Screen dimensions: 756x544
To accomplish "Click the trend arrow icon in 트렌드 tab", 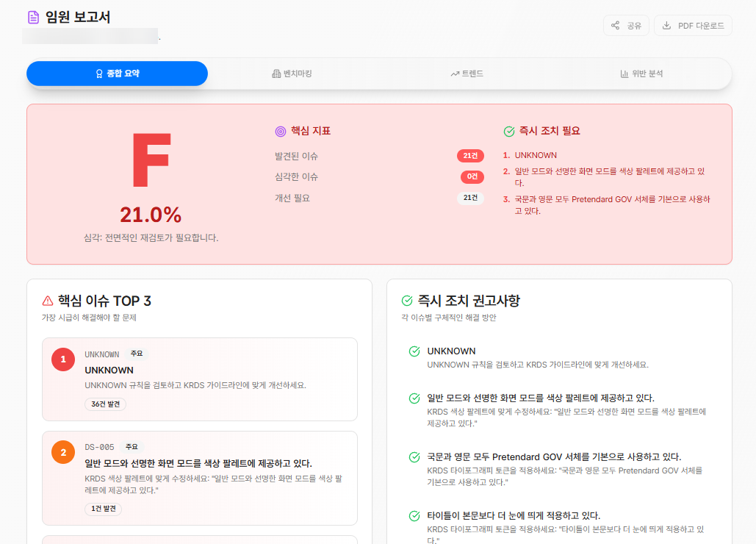I will (x=455, y=74).
